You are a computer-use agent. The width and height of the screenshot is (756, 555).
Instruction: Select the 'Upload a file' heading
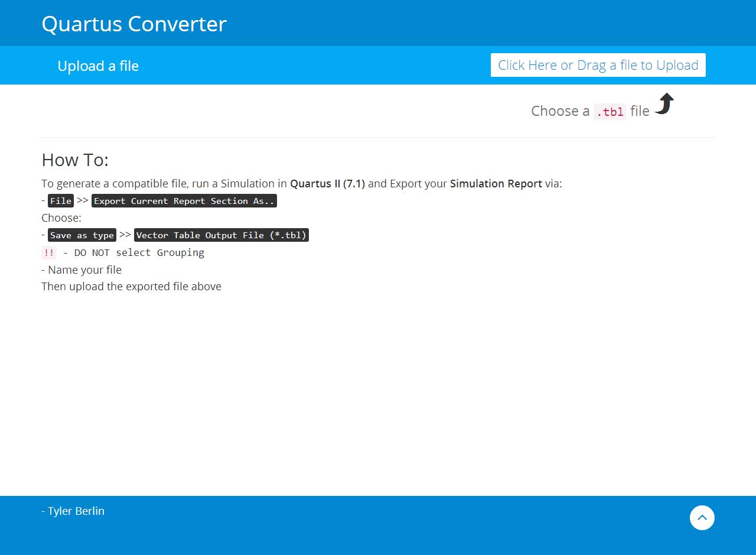tap(98, 66)
